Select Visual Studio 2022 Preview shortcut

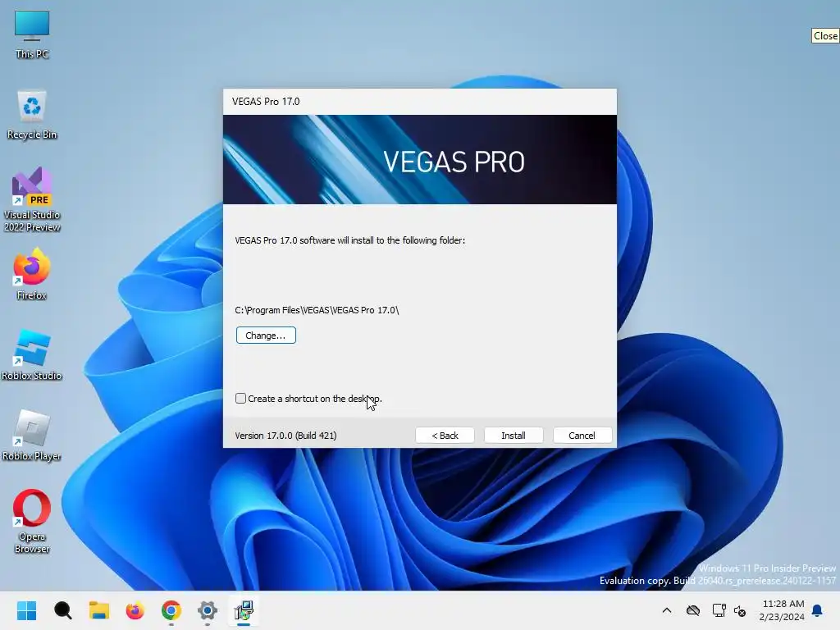(x=32, y=199)
